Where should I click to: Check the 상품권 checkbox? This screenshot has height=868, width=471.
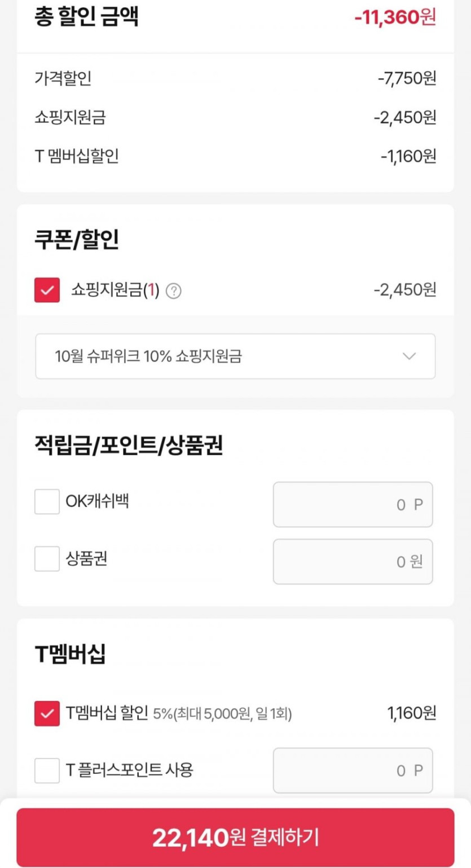(x=47, y=559)
